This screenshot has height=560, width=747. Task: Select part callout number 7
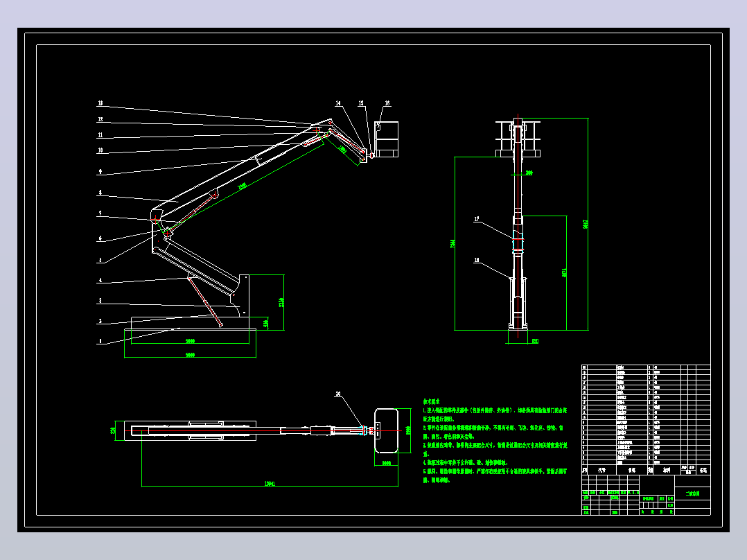pos(100,213)
